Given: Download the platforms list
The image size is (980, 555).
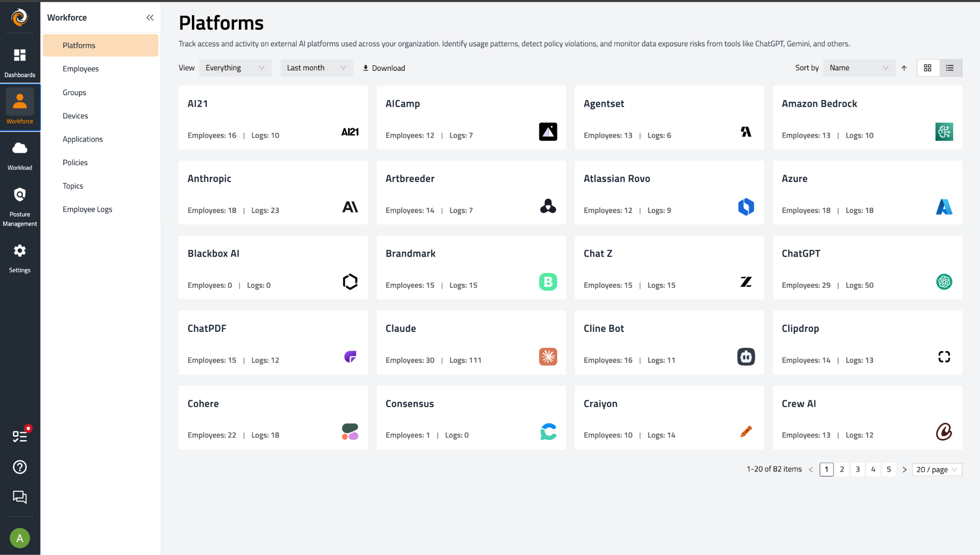Looking at the screenshot, I should point(384,68).
